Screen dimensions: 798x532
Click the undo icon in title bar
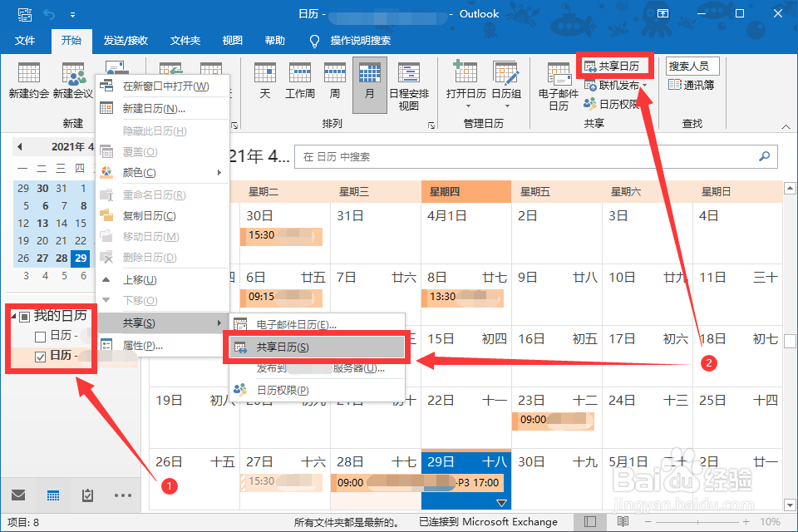(x=49, y=14)
